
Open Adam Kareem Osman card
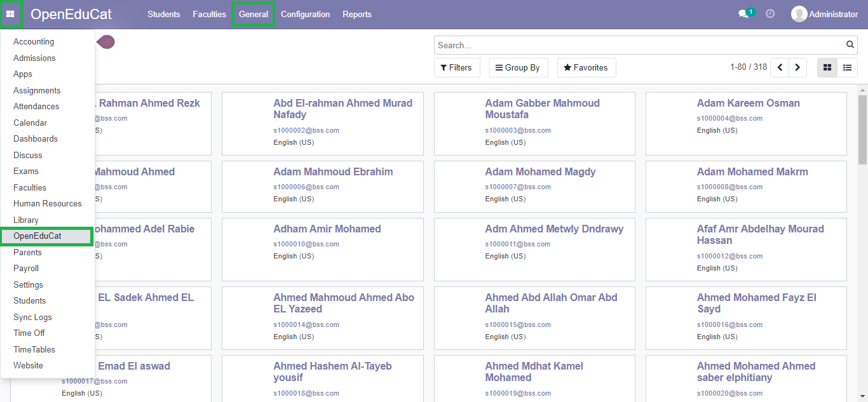point(746,124)
